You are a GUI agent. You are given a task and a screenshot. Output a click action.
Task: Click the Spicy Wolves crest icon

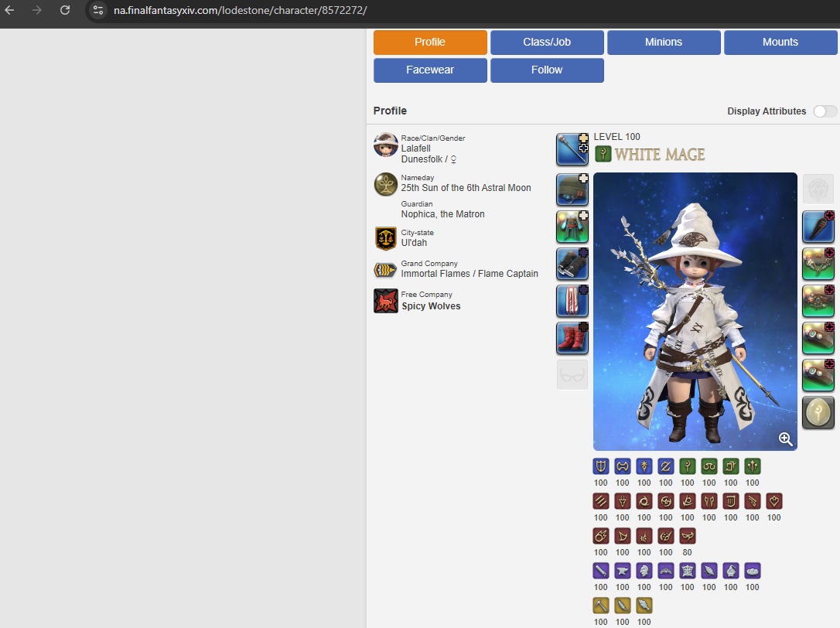tap(386, 301)
